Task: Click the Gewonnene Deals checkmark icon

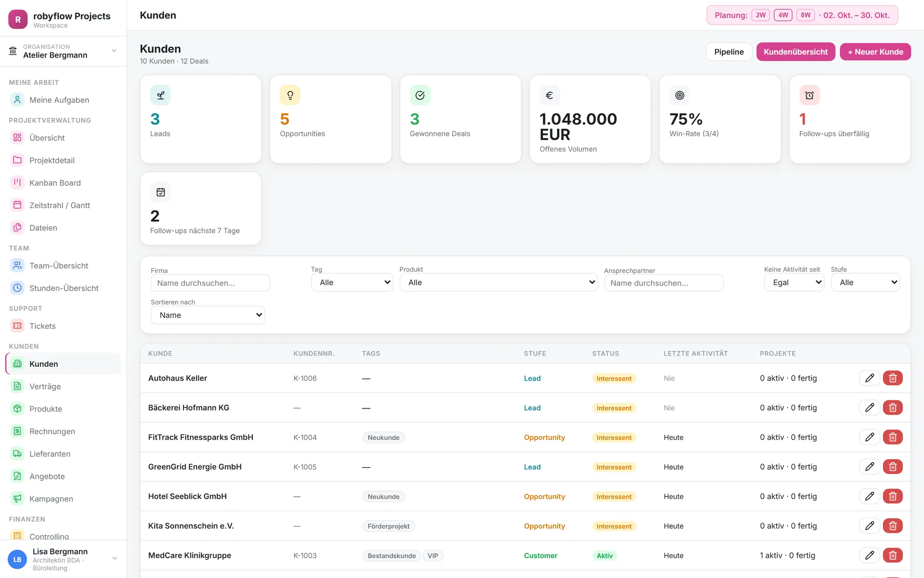Action: pyautogui.click(x=420, y=95)
